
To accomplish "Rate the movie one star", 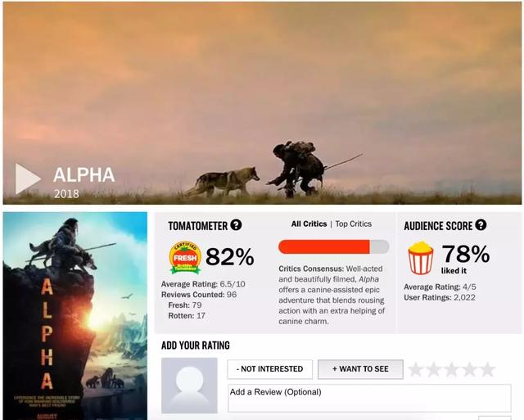I will click(x=415, y=369).
